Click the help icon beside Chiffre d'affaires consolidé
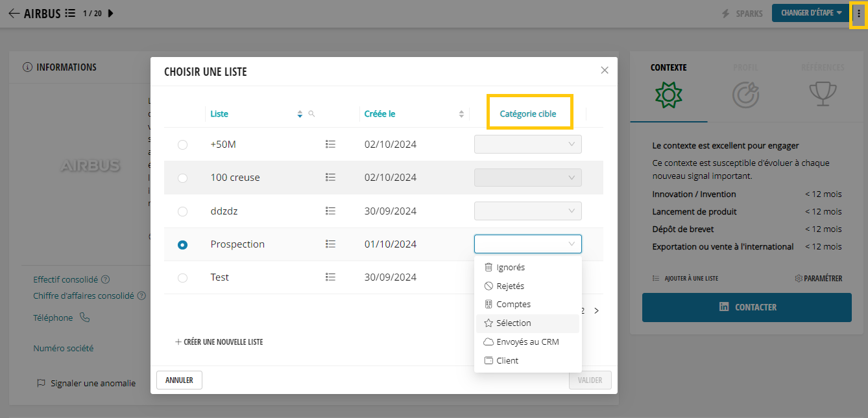This screenshot has height=418, width=868. [x=141, y=296]
